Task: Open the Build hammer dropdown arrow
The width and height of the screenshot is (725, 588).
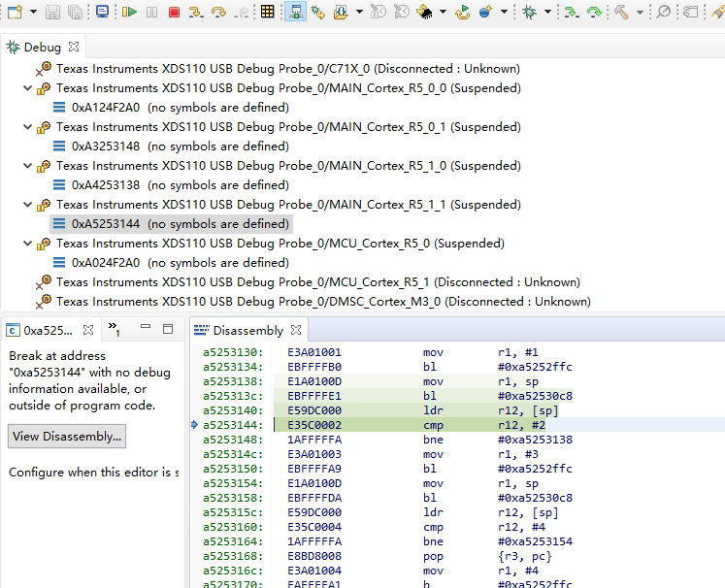Action: [x=640, y=12]
